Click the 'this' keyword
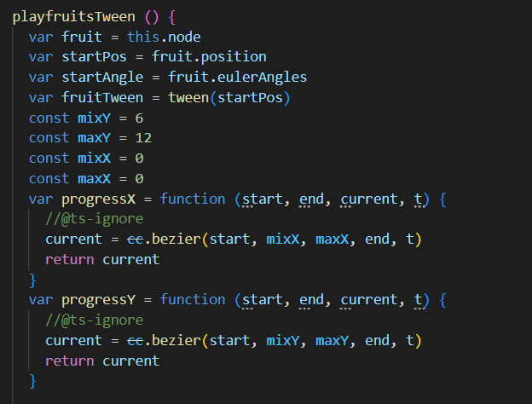The image size is (532, 404). click(143, 37)
